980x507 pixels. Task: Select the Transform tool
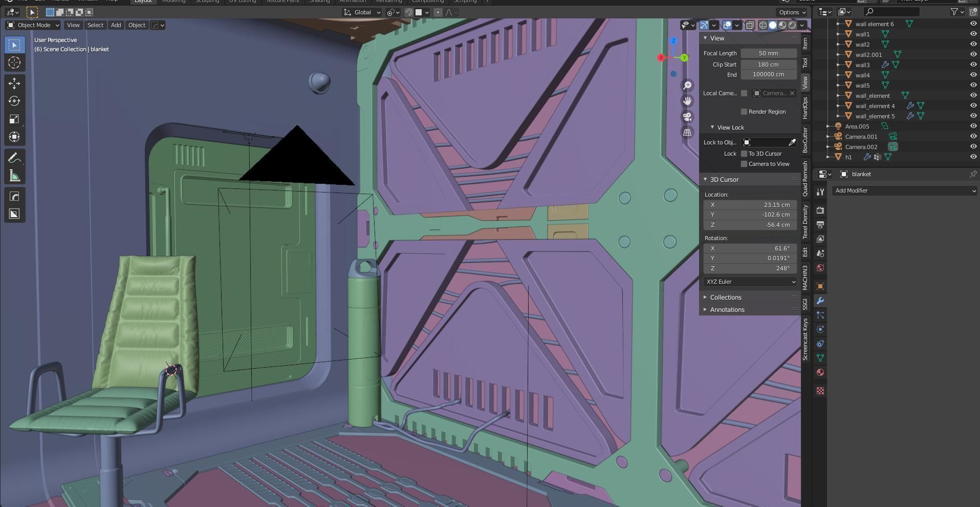(14, 137)
